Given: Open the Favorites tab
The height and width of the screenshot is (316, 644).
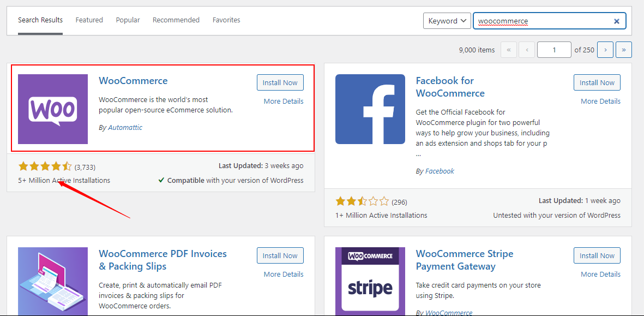Looking at the screenshot, I should [226, 20].
